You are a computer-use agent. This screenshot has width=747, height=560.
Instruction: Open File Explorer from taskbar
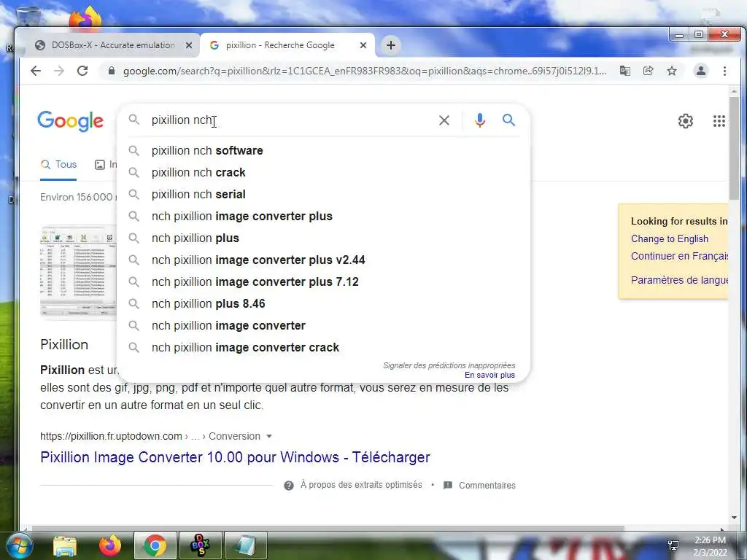click(65, 545)
